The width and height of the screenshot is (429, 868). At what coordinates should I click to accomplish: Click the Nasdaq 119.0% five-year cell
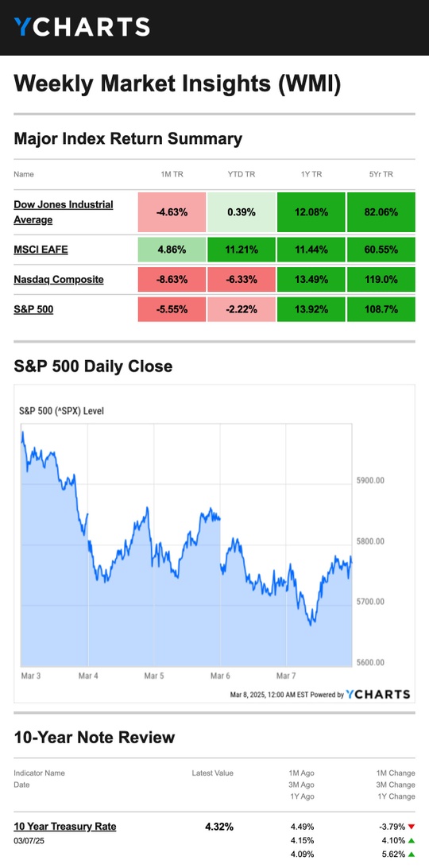pyautogui.click(x=381, y=280)
